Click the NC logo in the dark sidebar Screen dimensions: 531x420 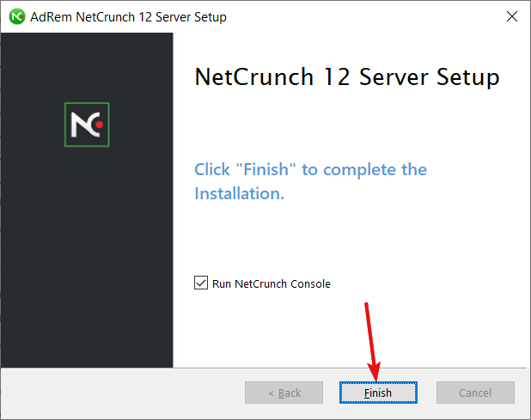click(x=87, y=125)
